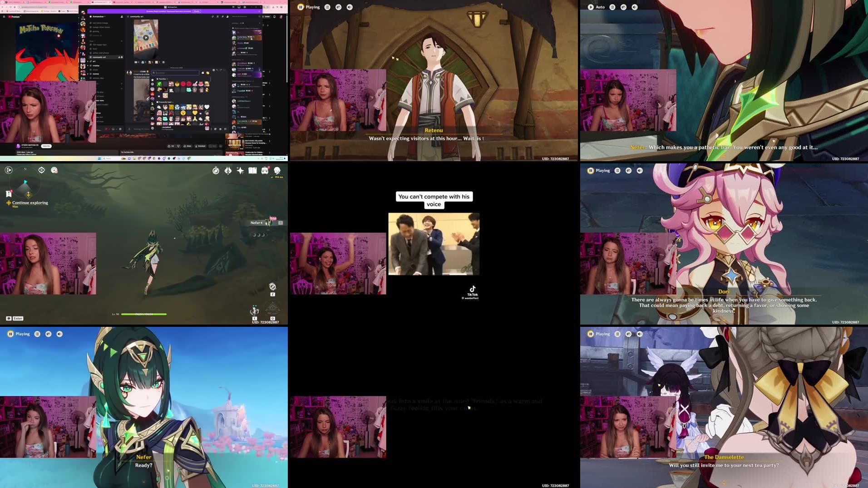Open the Battle Pass emblem icon
868x488 pixels.
(x=228, y=171)
